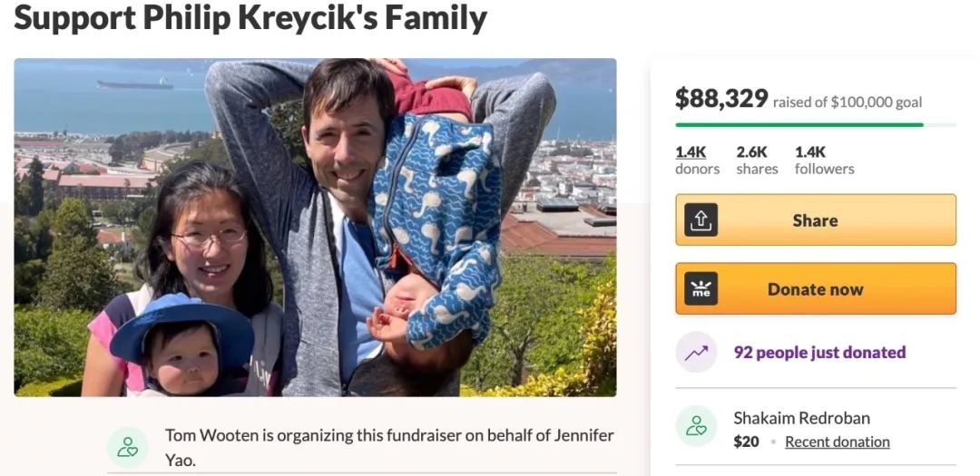Screen dimensions: 980x476
Task: Click the purple trending arrow icon
Action: (696, 353)
